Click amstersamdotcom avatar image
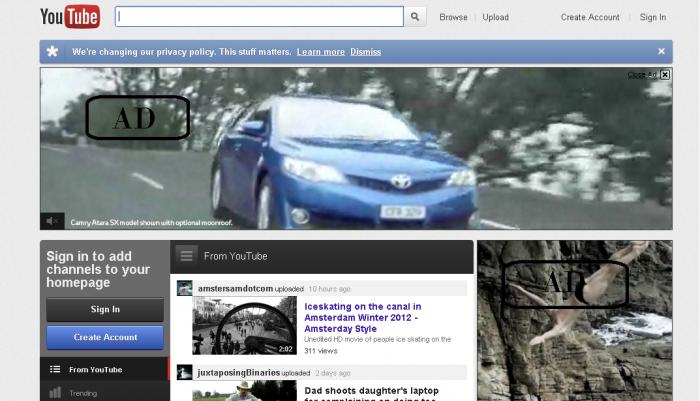The height and width of the screenshot is (401, 700). [x=184, y=288]
